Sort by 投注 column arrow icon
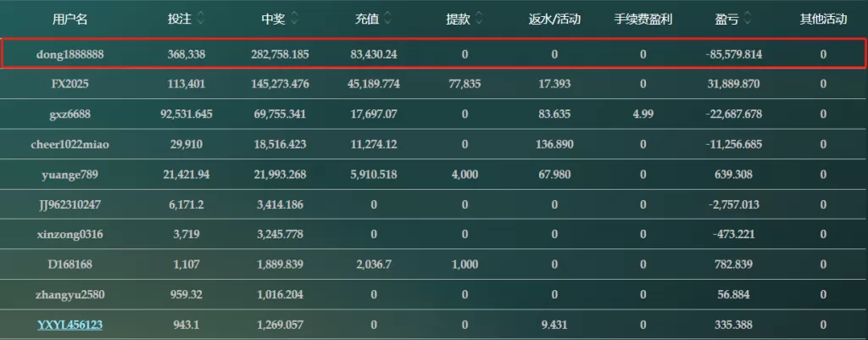Image resolution: width=868 pixels, height=340 pixels. click(200, 20)
